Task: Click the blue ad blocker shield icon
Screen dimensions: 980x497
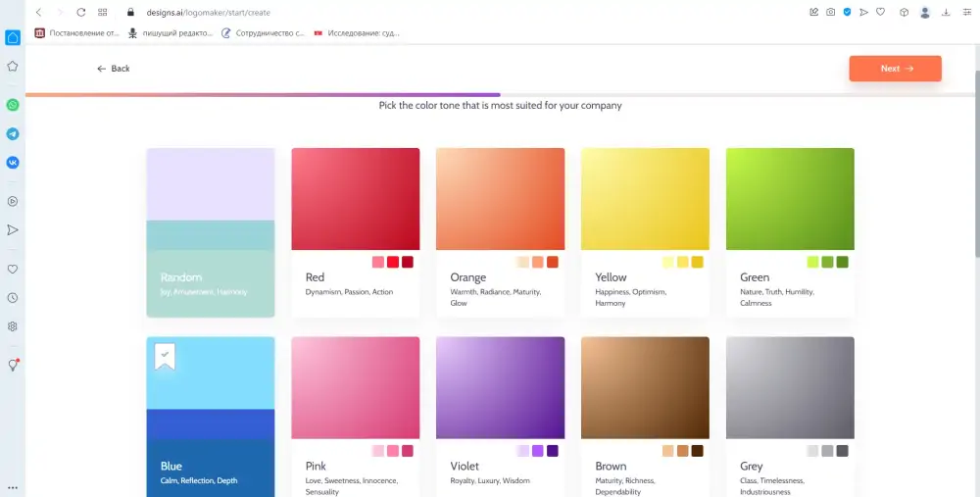Action: coord(847,13)
